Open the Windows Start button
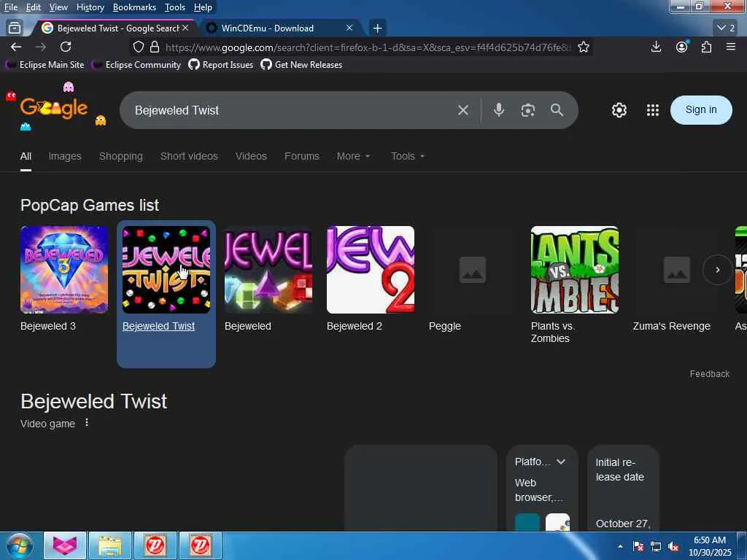This screenshot has width=747, height=560. pos(19,545)
